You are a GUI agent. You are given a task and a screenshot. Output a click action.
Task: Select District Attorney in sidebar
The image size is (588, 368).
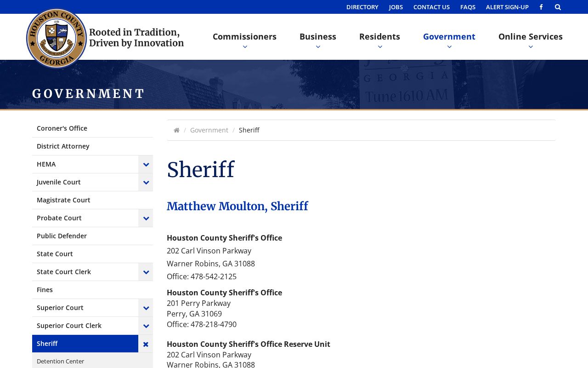coord(92,146)
